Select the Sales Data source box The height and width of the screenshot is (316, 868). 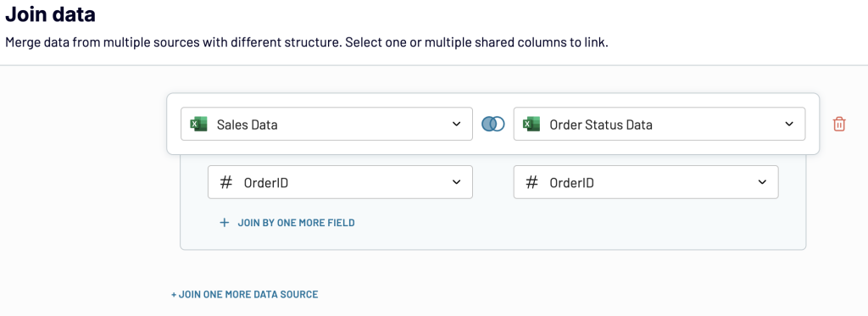tap(326, 124)
